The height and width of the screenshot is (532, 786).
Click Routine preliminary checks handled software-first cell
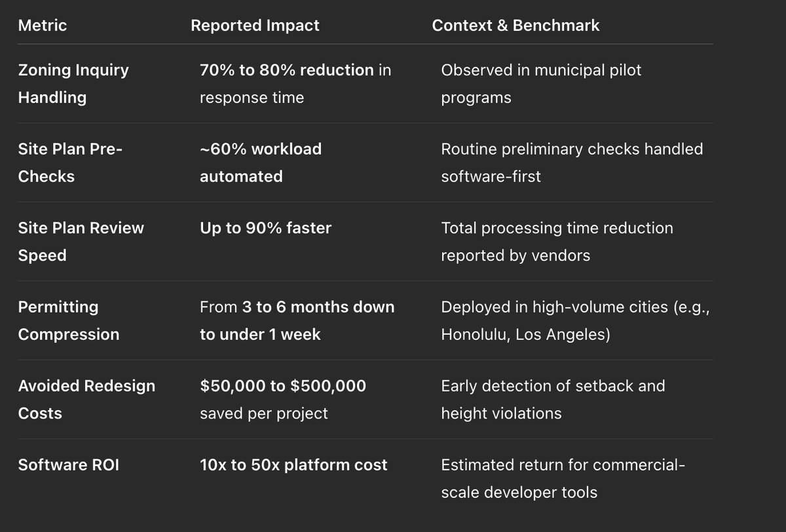click(572, 162)
